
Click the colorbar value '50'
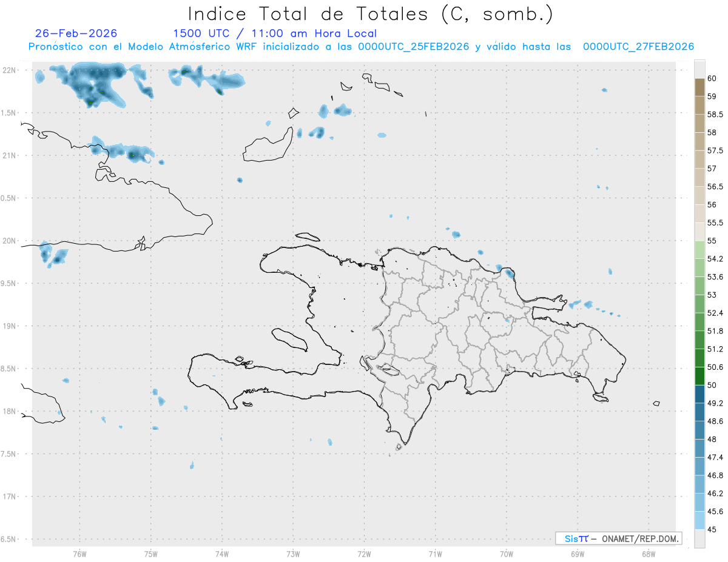712,385
